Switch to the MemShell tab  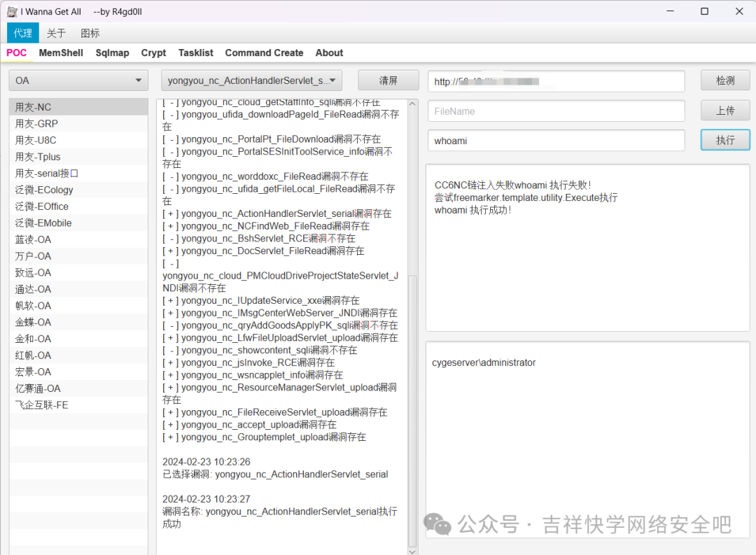pos(61,52)
